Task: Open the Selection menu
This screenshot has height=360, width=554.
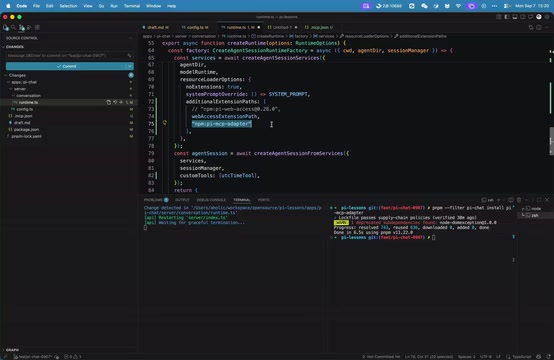Action: click(68, 6)
